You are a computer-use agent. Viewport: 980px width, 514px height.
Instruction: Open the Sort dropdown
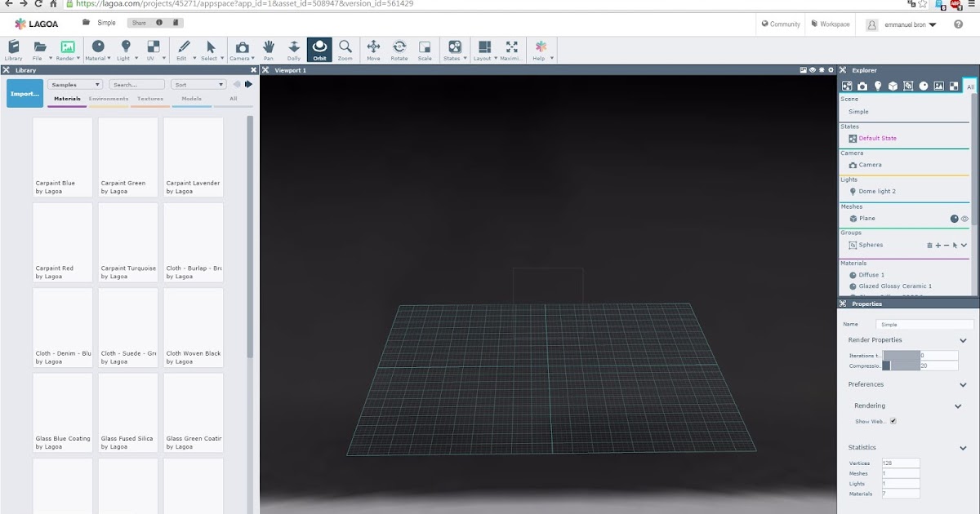click(198, 85)
